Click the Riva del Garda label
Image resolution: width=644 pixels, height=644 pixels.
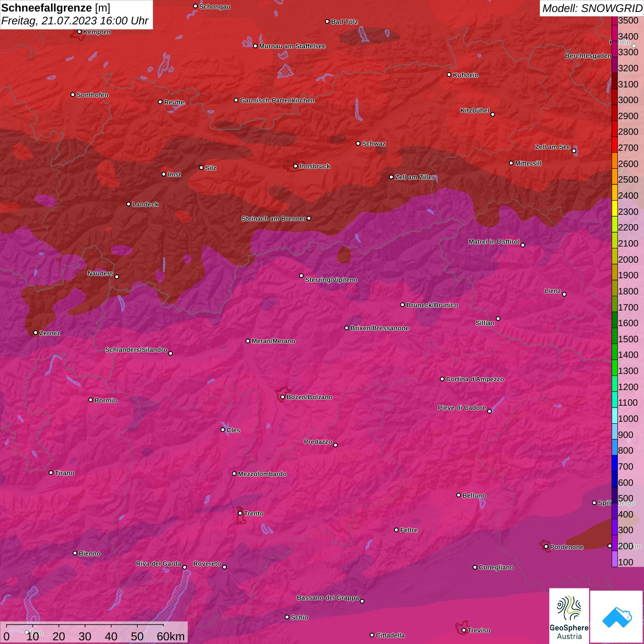click(159, 563)
